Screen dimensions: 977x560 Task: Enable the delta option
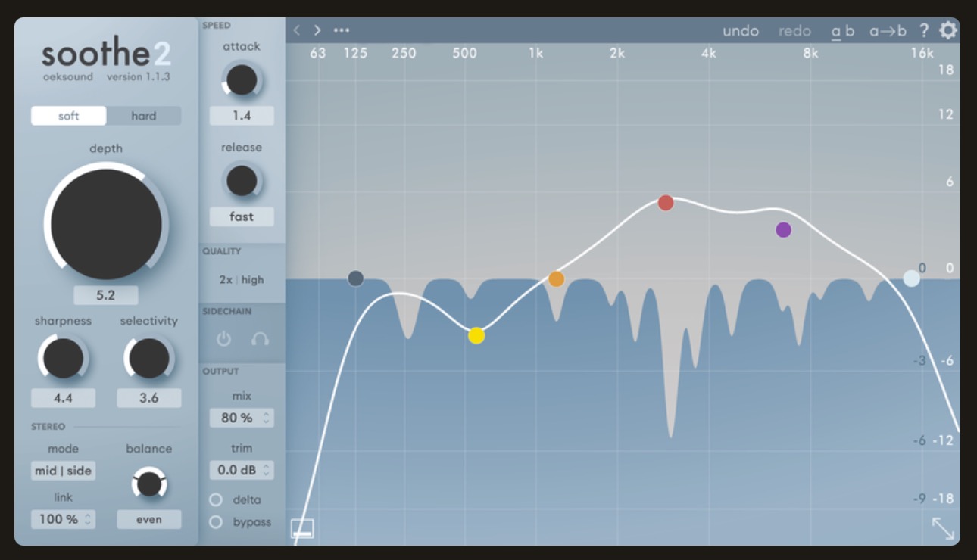(x=216, y=499)
